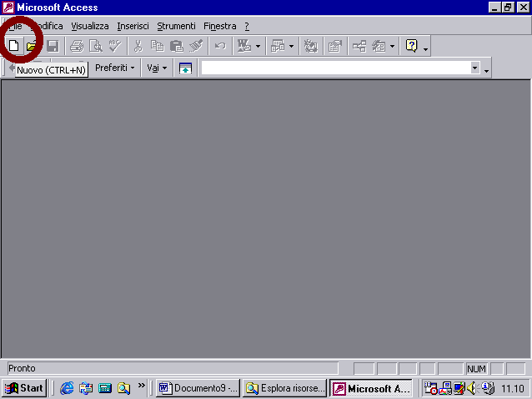Expand the New Object dropdown arrow

(392, 46)
